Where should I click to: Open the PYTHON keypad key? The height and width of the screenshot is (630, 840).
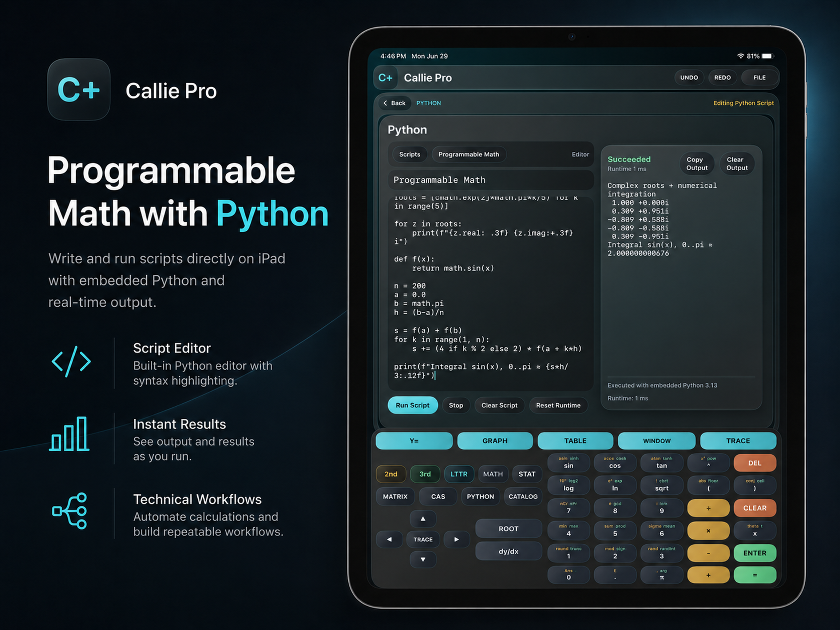pos(480,496)
